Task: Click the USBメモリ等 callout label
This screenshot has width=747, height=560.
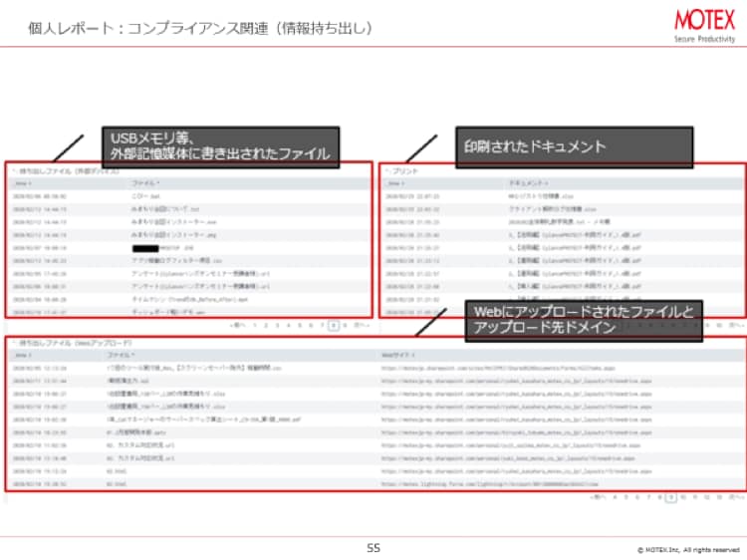Action: [x=221, y=145]
